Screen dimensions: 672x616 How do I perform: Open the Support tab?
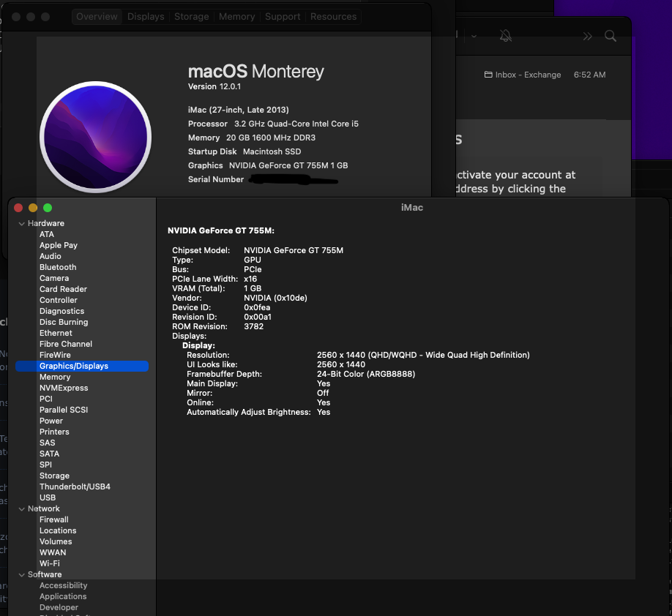283,17
